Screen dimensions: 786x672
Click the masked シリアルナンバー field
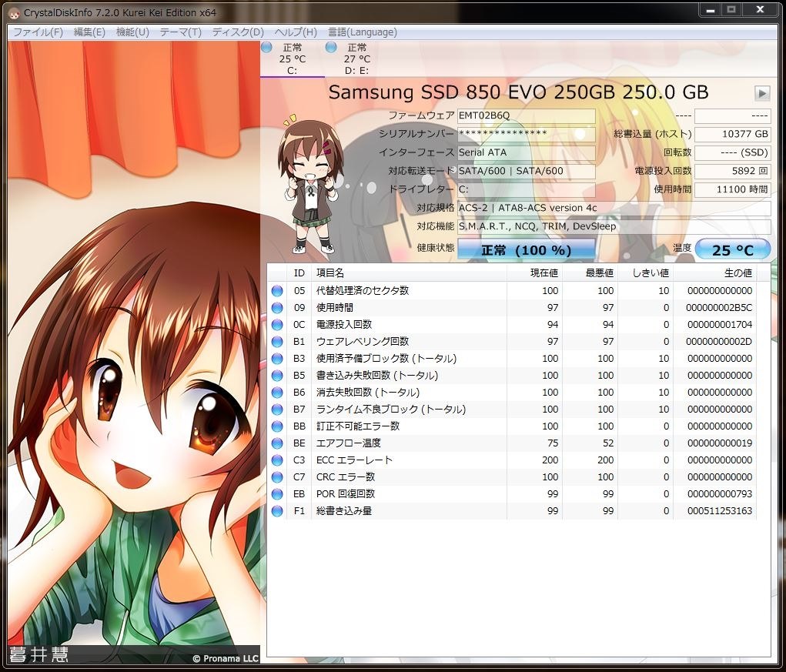(527, 134)
